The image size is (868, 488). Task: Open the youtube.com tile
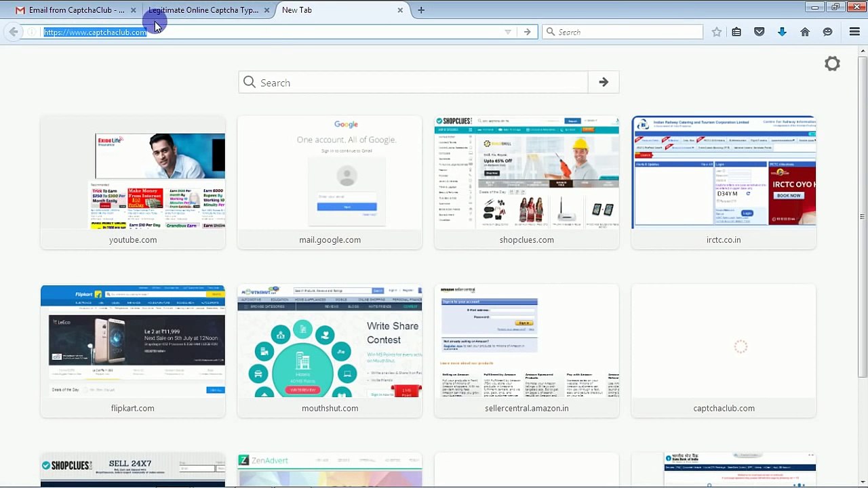click(133, 182)
